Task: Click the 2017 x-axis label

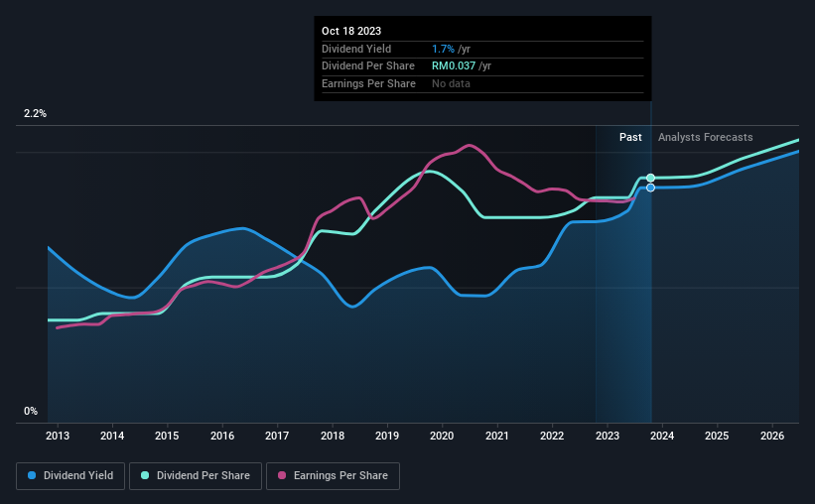Action: (277, 436)
